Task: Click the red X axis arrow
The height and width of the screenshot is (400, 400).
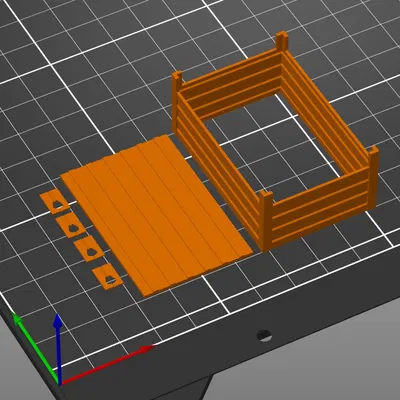Action: pos(107,365)
